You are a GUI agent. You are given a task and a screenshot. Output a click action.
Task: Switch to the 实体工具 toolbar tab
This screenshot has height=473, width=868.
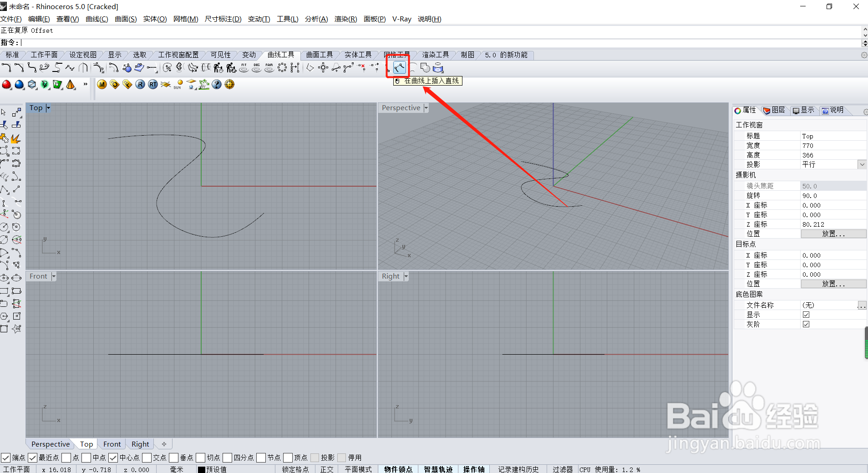[358, 55]
